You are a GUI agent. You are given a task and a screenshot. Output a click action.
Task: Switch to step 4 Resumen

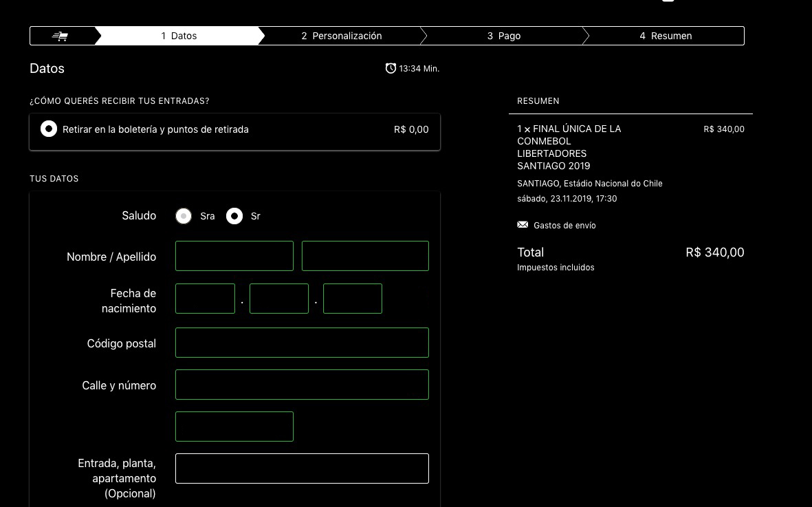click(665, 36)
